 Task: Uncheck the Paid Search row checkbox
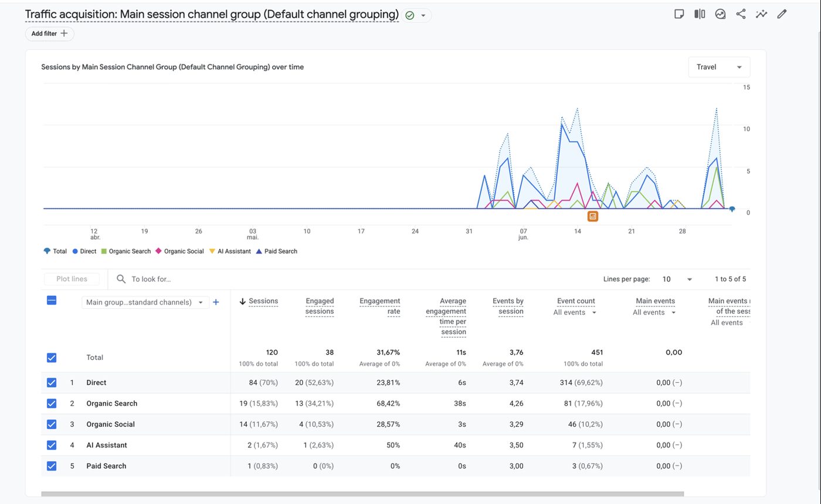pos(52,466)
